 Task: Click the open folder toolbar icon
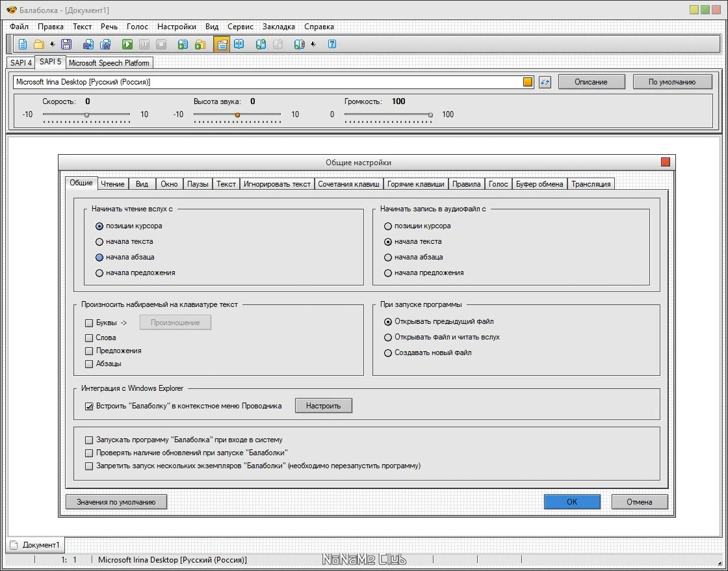coord(39,44)
